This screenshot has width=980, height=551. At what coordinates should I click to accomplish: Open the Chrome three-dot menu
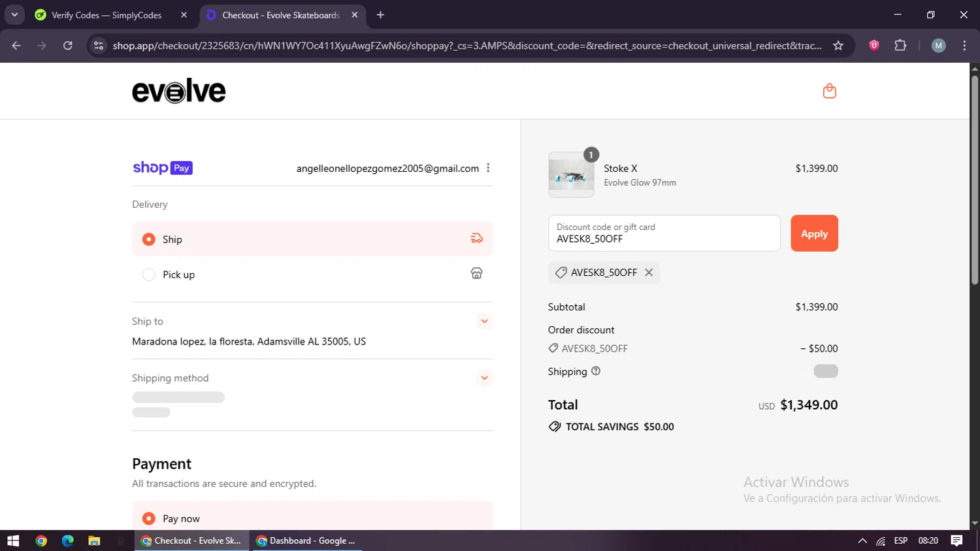(964, 46)
